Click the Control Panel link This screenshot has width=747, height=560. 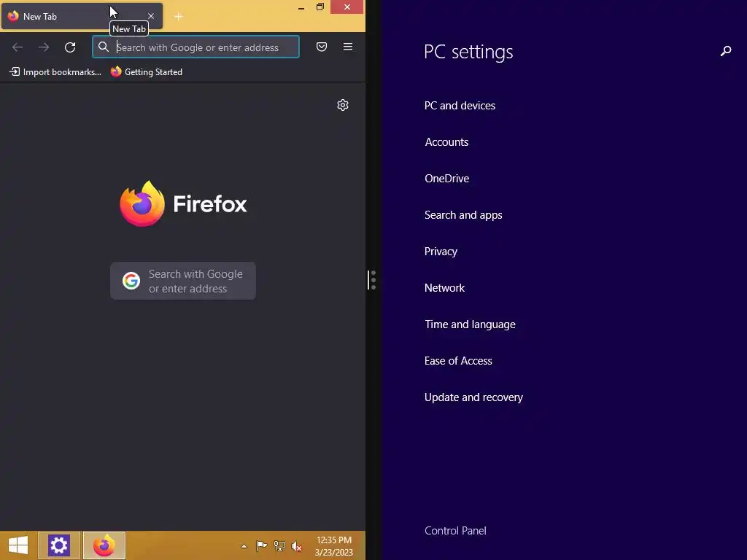pyautogui.click(x=455, y=531)
